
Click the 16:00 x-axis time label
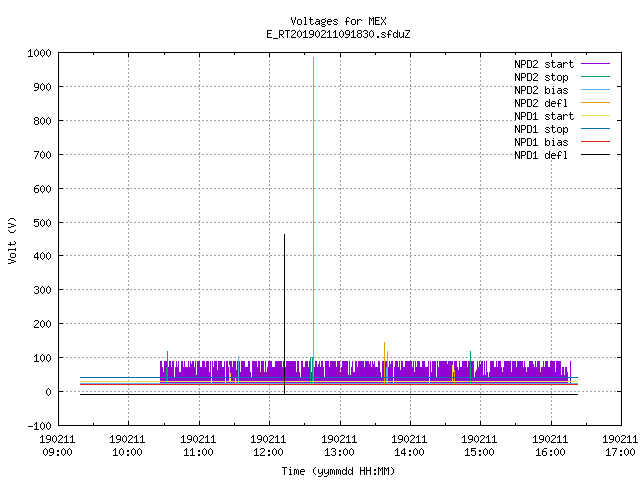point(550,452)
